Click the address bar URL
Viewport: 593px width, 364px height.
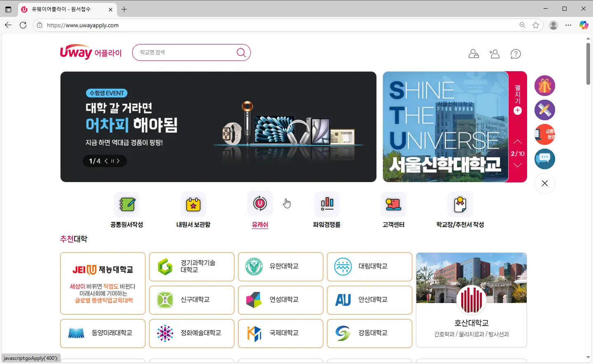pos(83,25)
